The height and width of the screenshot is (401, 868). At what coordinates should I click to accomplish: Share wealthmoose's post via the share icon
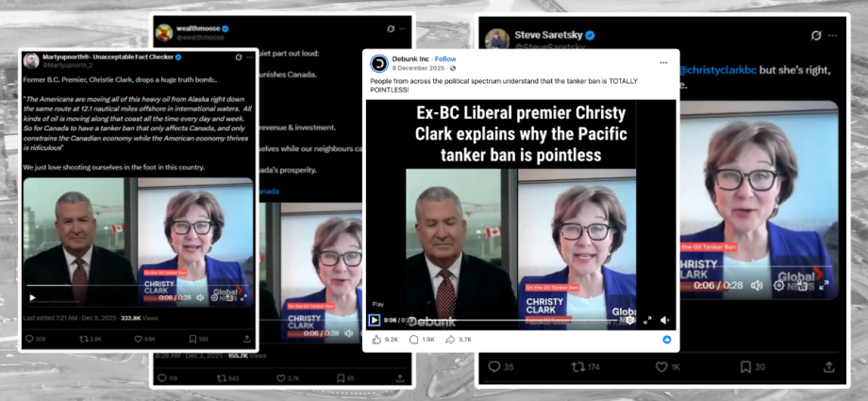click(400, 378)
